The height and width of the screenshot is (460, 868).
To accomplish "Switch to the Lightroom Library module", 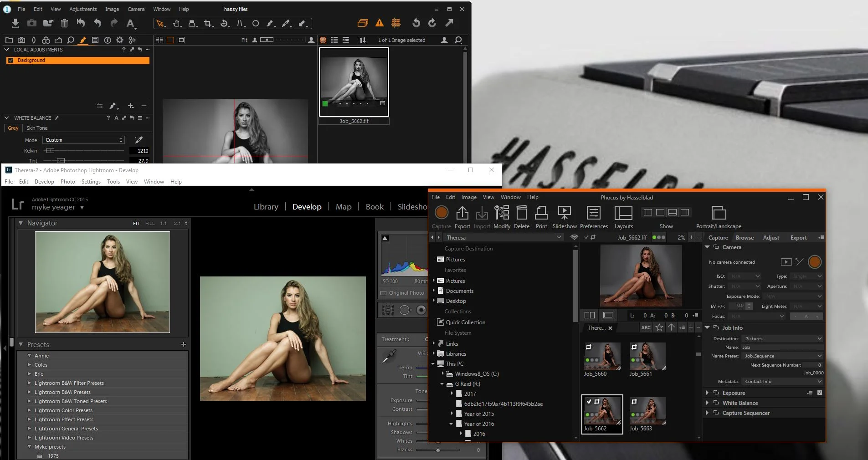I will tap(266, 206).
